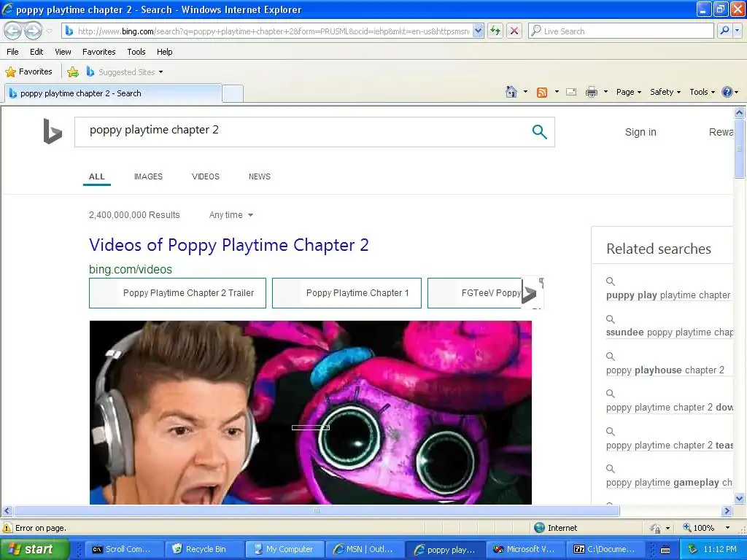Switch to the NEWS results tab

pos(259,176)
